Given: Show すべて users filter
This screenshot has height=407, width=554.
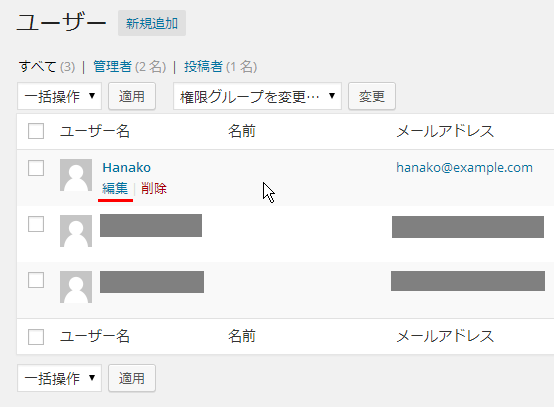Looking at the screenshot, I should 37,66.
